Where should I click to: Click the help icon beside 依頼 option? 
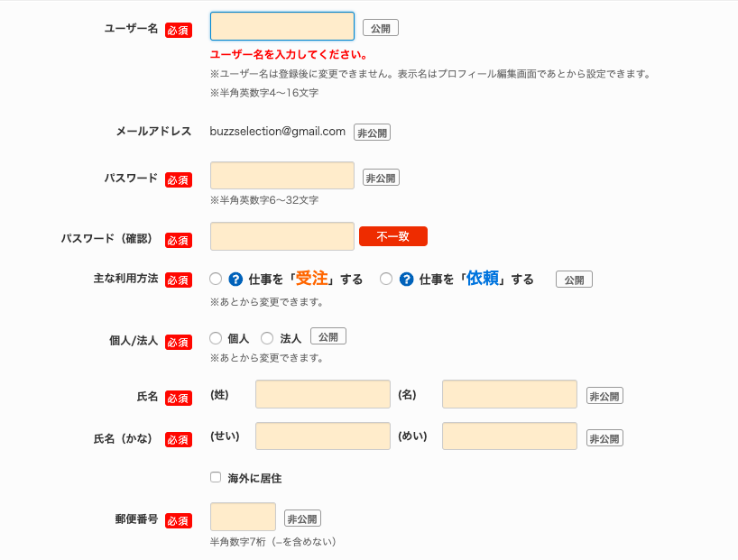tap(406, 280)
